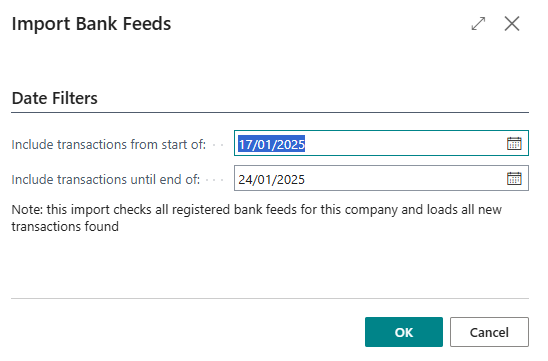Confirm the import with the OK button
Viewport: 548px width, 361px height.
[404, 332]
